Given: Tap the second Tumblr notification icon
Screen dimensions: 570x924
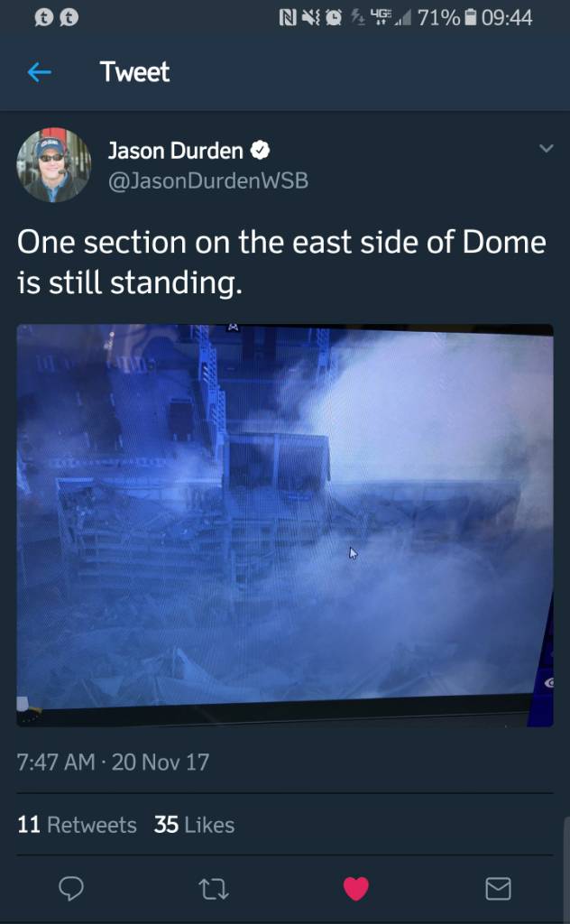Looking at the screenshot, I should [x=69, y=18].
